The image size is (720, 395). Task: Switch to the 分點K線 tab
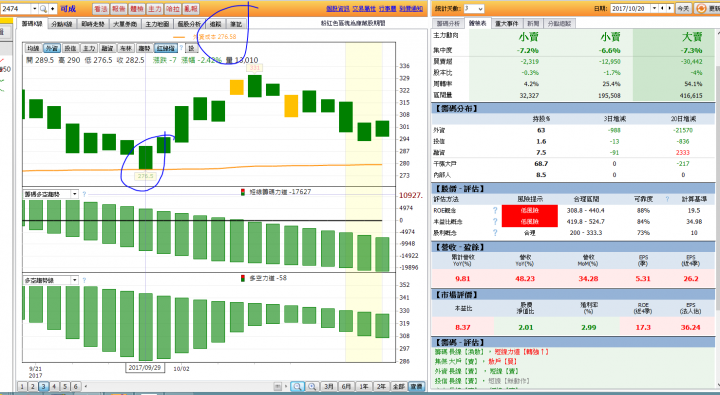pyautogui.click(x=62, y=24)
